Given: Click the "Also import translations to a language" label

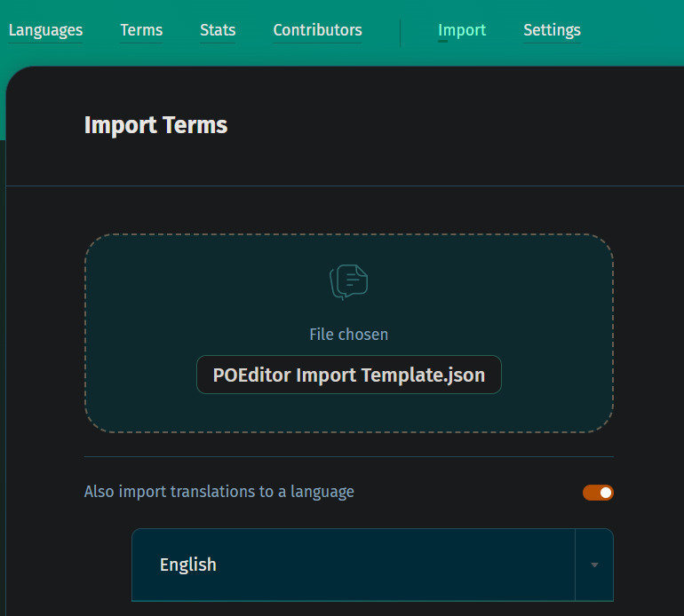Looking at the screenshot, I should tap(219, 492).
